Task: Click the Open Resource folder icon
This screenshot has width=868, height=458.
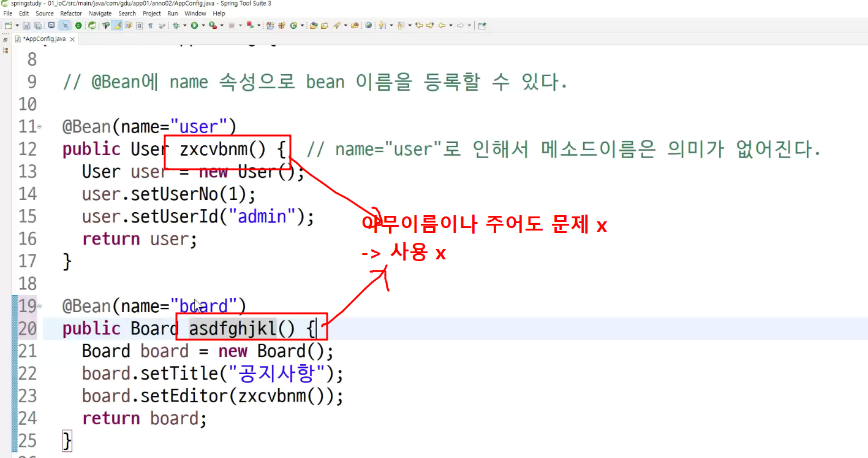Action: coord(325,25)
